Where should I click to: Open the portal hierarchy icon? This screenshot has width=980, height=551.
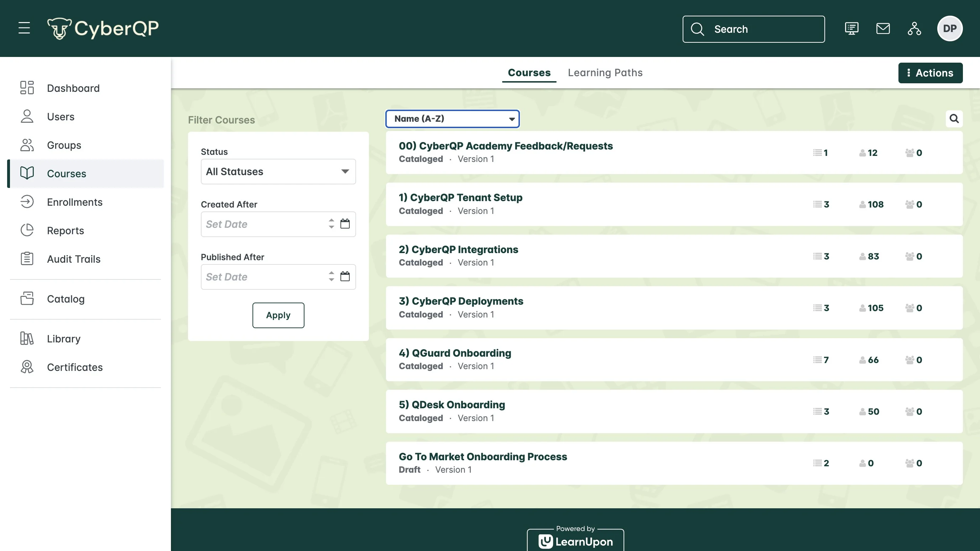(x=914, y=28)
